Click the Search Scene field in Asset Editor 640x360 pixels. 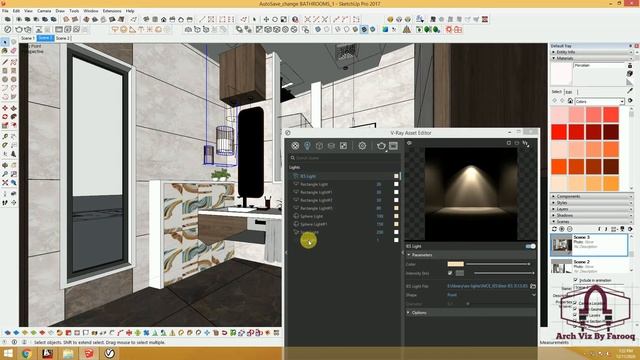click(x=345, y=158)
